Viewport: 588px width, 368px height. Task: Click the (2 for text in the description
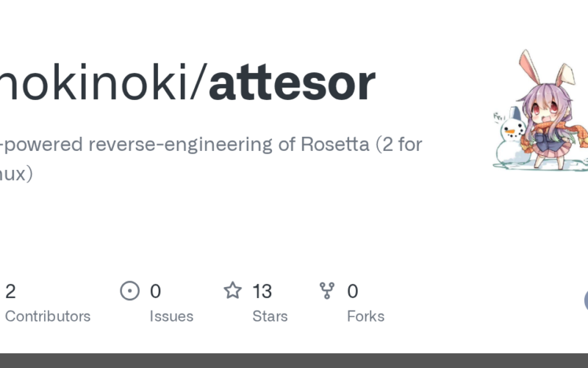point(399,144)
